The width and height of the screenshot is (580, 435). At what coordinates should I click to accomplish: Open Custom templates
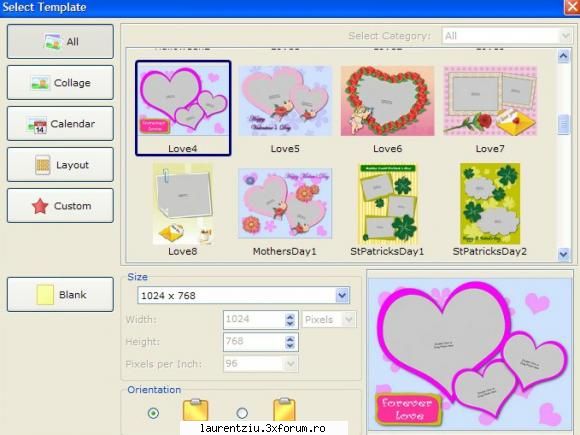point(60,206)
